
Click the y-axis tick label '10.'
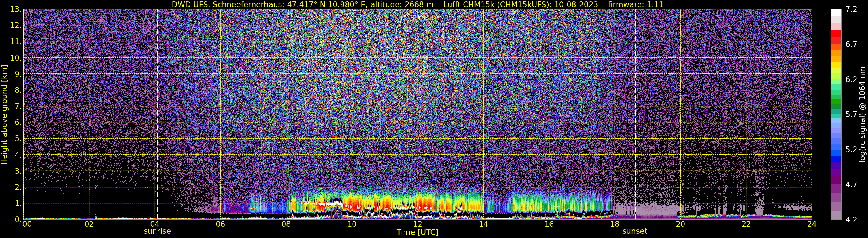pos(16,58)
